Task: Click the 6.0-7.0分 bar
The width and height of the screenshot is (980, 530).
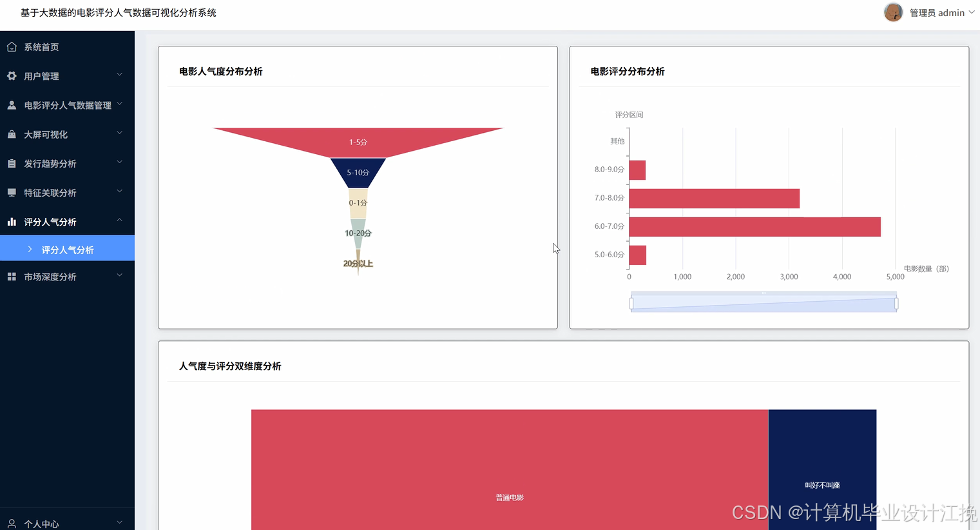Action: [x=754, y=227]
